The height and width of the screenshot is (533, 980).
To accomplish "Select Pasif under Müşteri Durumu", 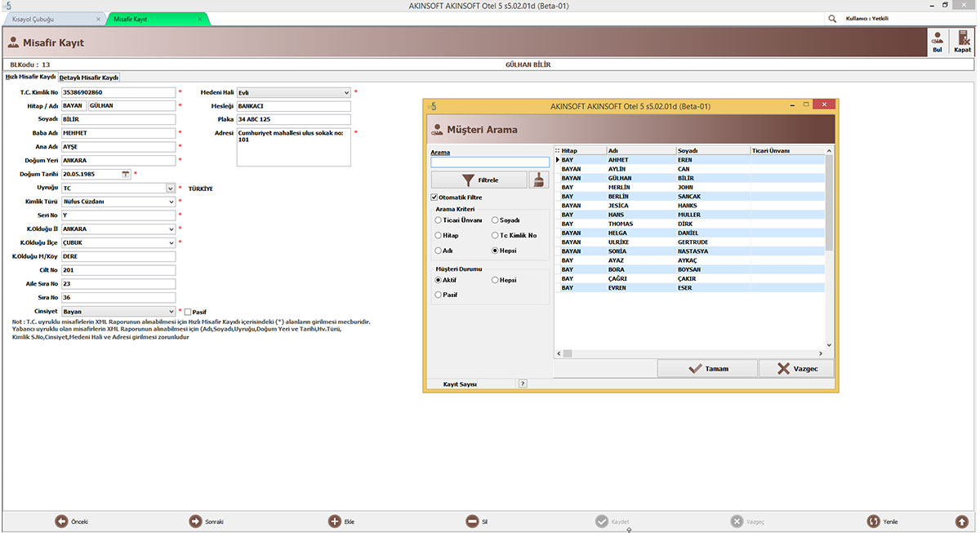I will click(x=439, y=295).
